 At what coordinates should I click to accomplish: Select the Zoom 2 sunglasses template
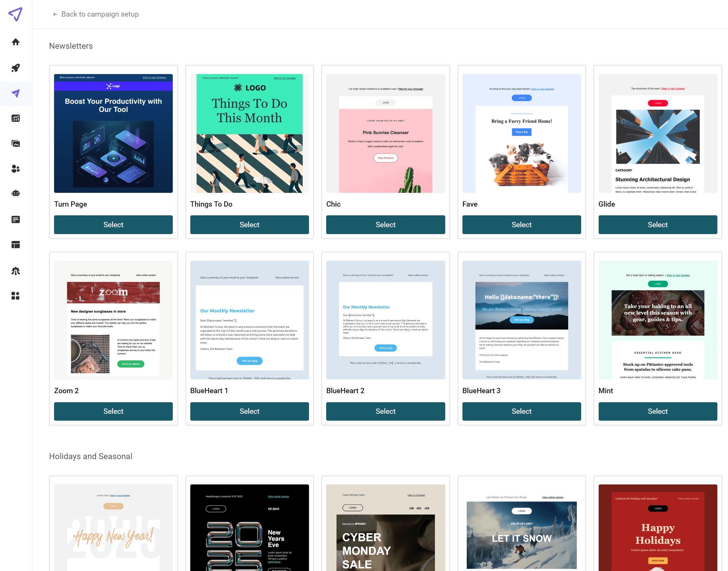coord(113,411)
